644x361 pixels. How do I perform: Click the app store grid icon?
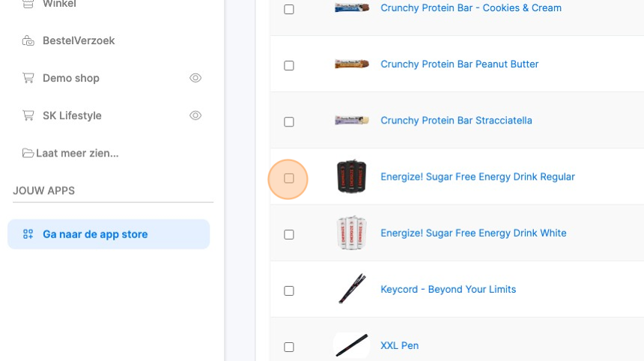pyautogui.click(x=28, y=234)
